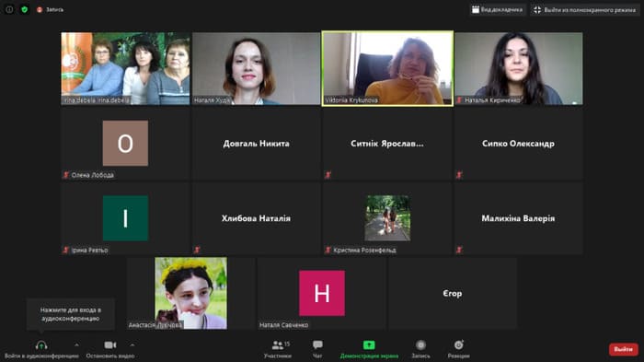Toggle the speaker view button
The height and width of the screenshot is (362, 644).
point(498,10)
